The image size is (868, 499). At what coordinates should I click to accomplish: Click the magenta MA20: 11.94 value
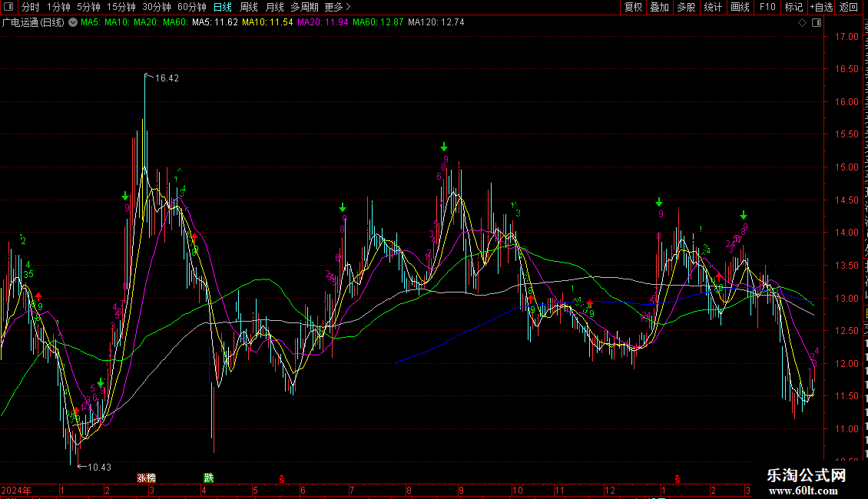point(323,22)
